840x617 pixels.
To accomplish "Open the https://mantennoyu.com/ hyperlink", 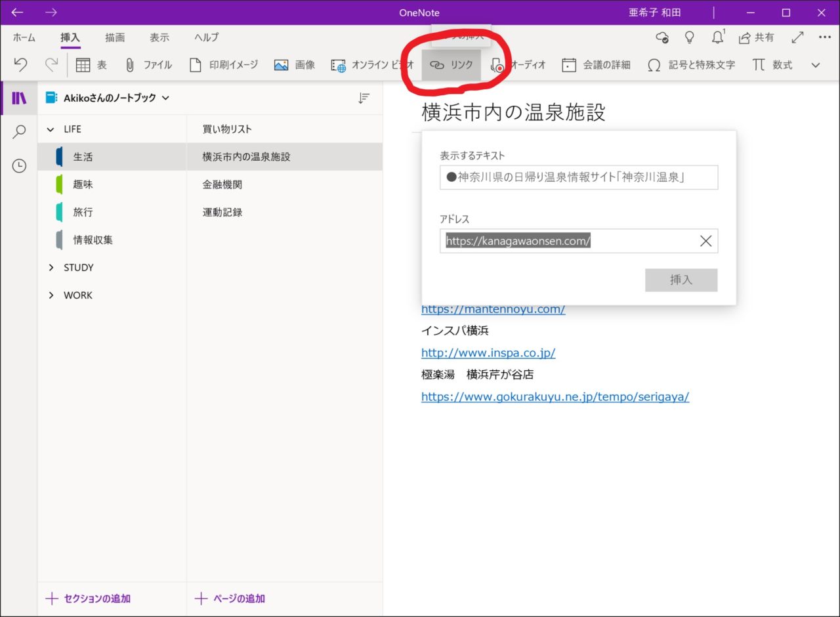I will click(493, 308).
